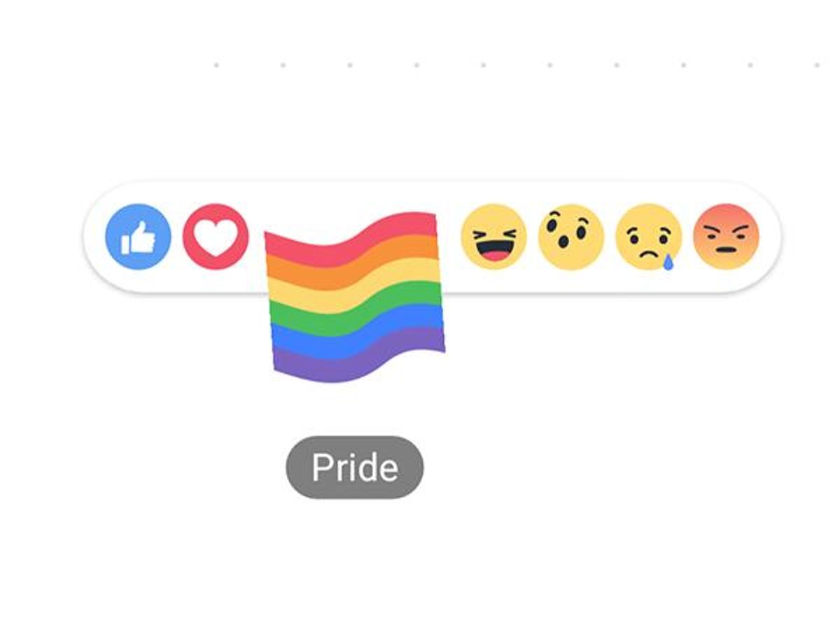React with the Angry red-faced emoji
This screenshot has height=630, width=840.
click(x=726, y=237)
